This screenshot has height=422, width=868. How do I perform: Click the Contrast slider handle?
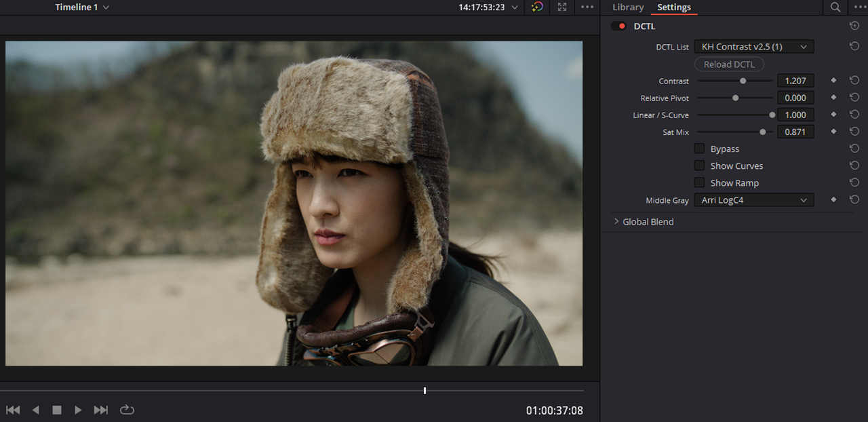point(743,81)
